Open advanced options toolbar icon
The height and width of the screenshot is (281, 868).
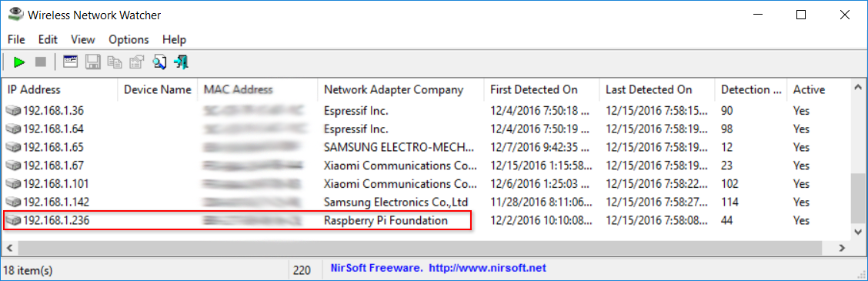point(70,62)
